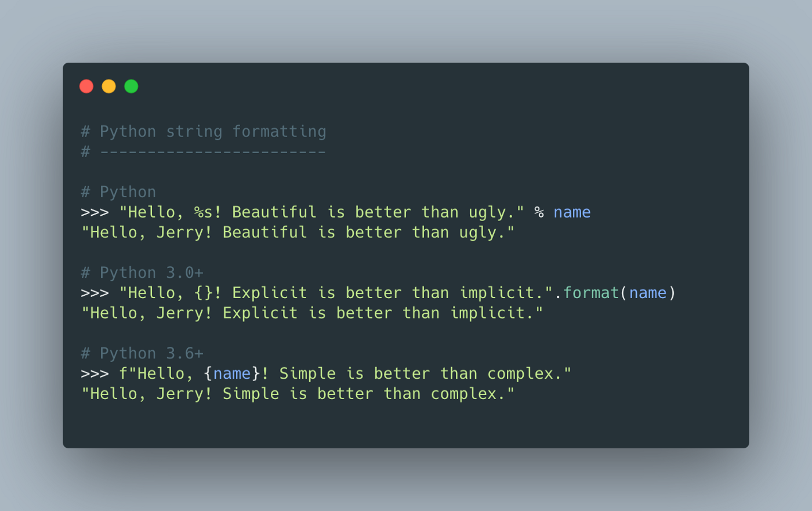
Task: Click the ">>>" prompt on the f-string line
Action: pos(95,374)
